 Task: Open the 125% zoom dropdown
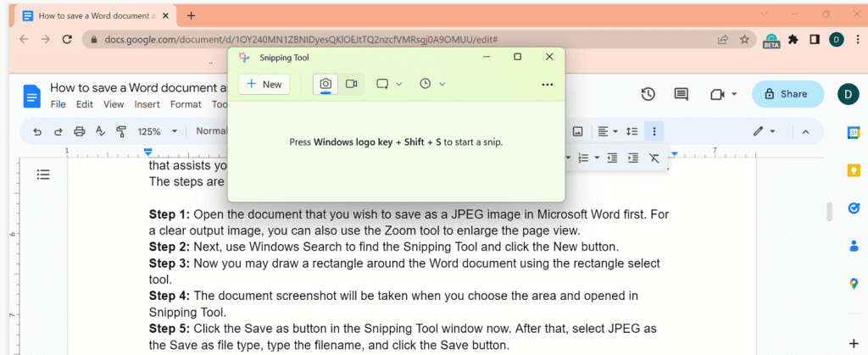tap(157, 131)
